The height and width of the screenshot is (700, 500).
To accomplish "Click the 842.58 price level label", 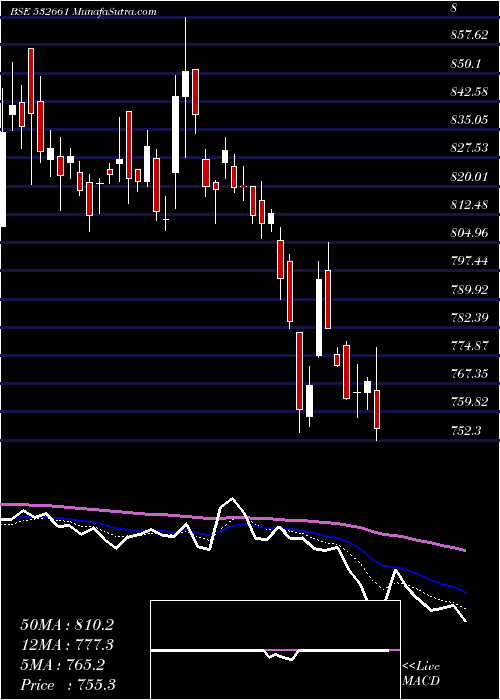I will 469,92.
